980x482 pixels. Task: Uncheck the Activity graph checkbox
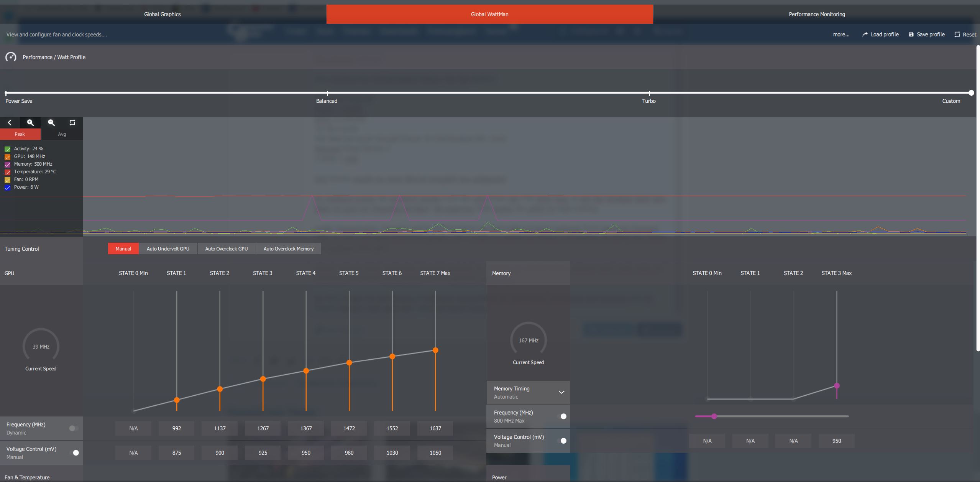(7, 149)
